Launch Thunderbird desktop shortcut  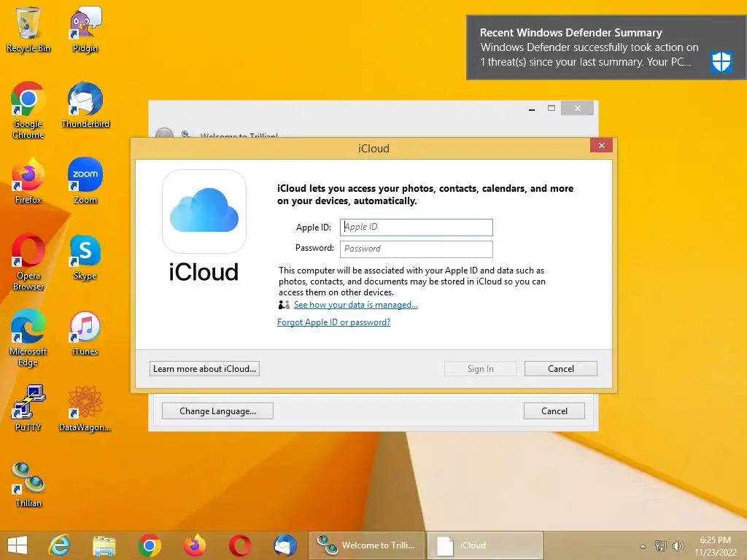[85, 105]
